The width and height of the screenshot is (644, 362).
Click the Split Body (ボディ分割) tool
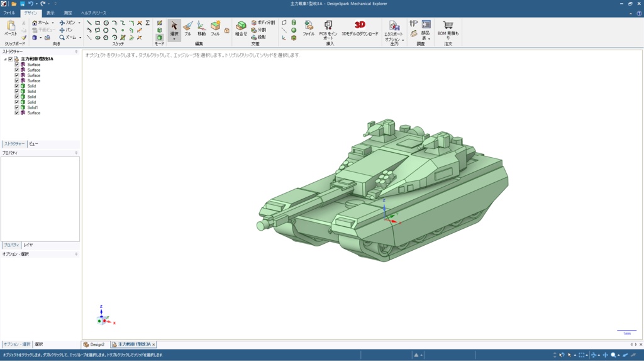pyautogui.click(x=263, y=23)
